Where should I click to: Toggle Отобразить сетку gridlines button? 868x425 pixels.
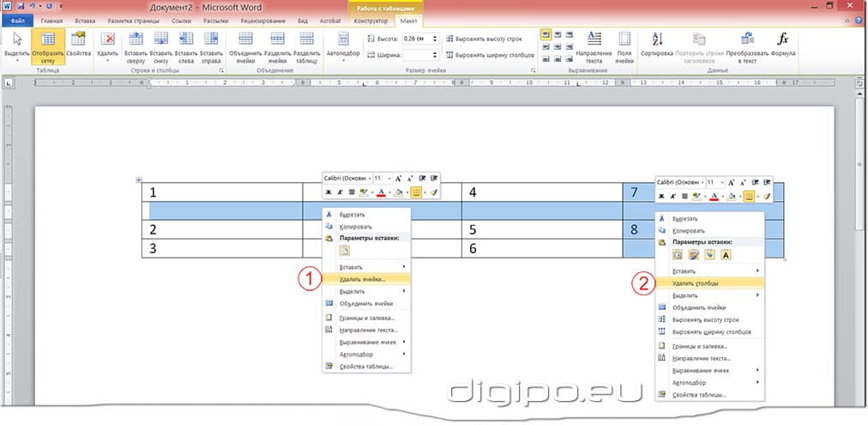tap(48, 44)
